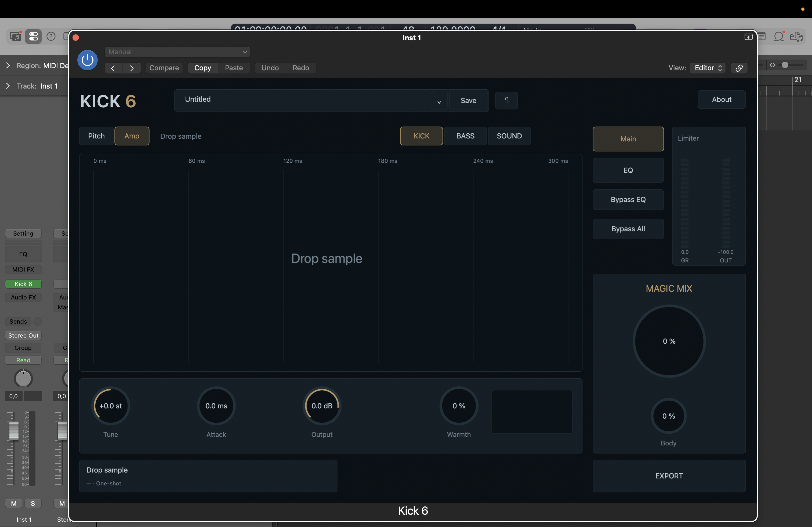The width and height of the screenshot is (812, 527).
Task: Expand the Region disclosure triangle
Action: [8, 65]
